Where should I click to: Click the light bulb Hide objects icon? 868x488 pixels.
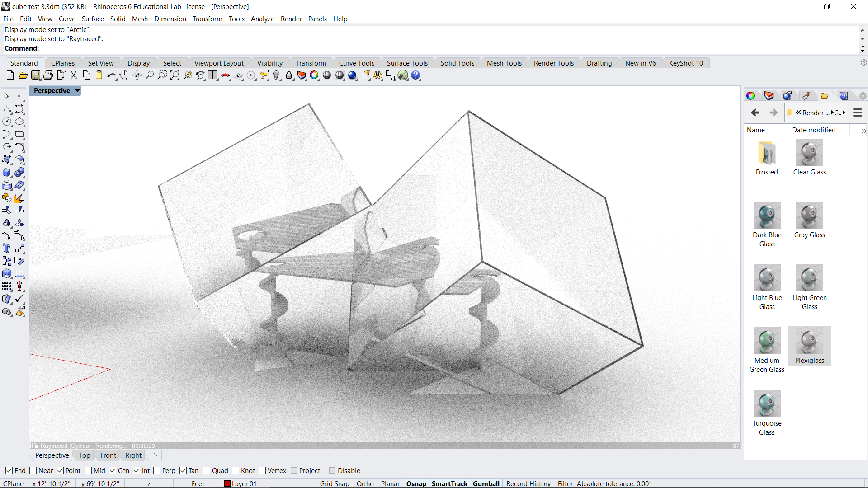tap(277, 75)
